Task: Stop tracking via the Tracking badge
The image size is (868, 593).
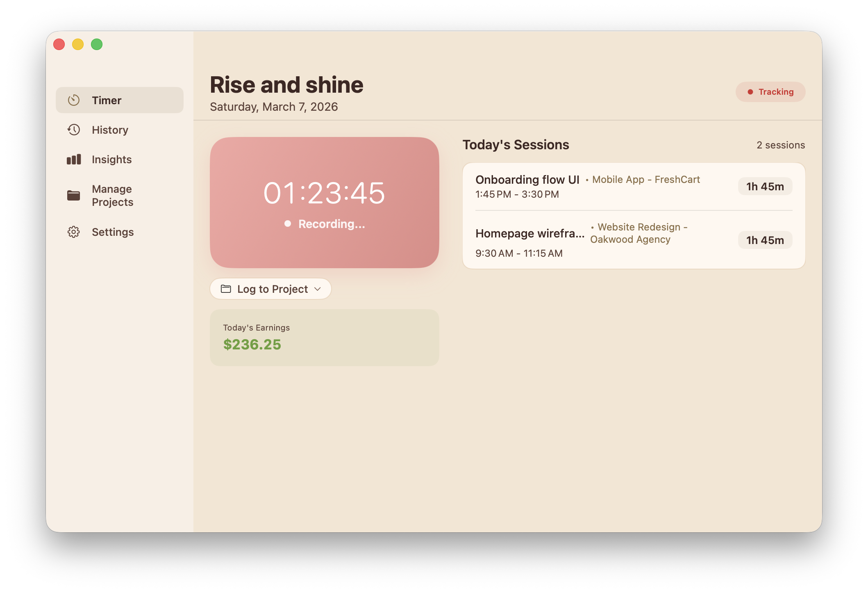Action: tap(770, 92)
